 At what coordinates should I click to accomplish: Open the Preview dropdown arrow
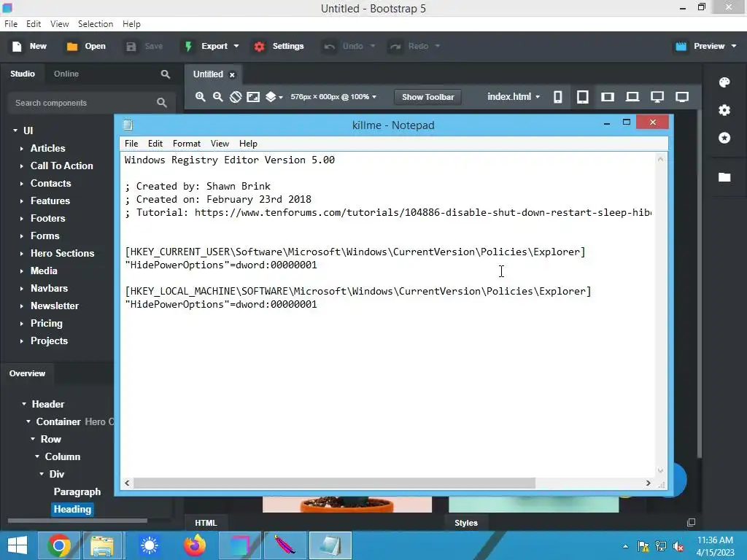tap(734, 46)
